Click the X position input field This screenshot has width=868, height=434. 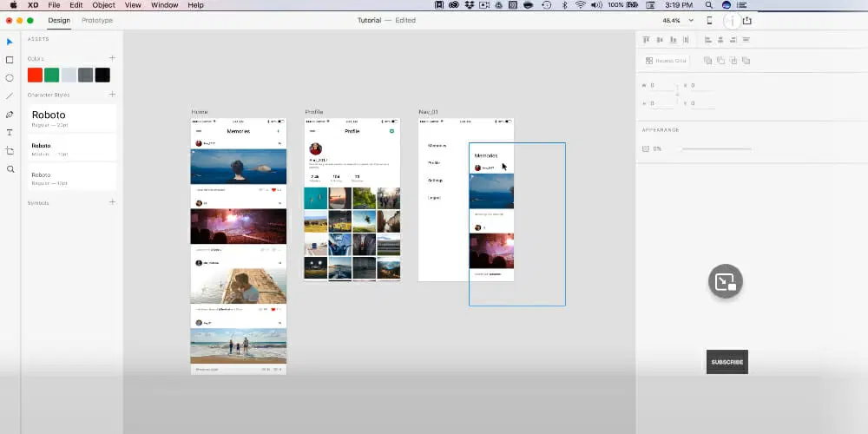pos(702,86)
